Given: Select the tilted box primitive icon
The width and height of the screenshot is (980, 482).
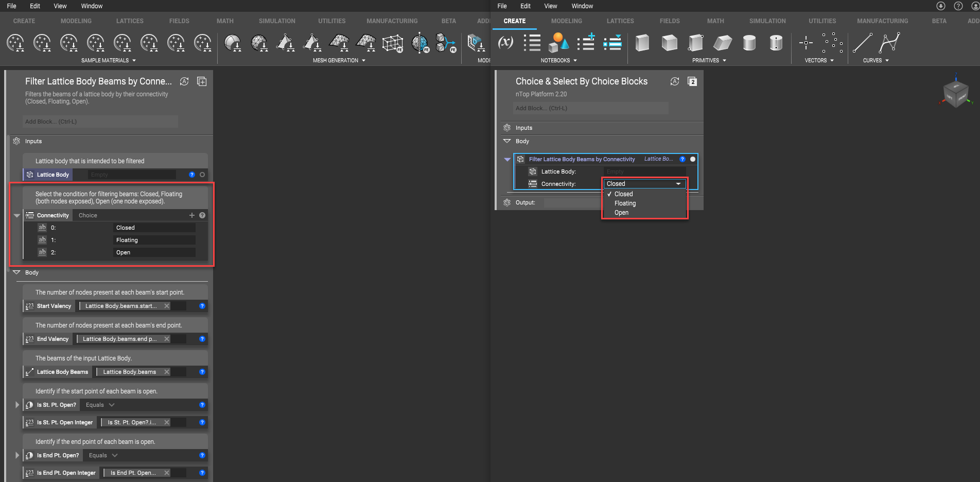Looking at the screenshot, I should point(723,43).
